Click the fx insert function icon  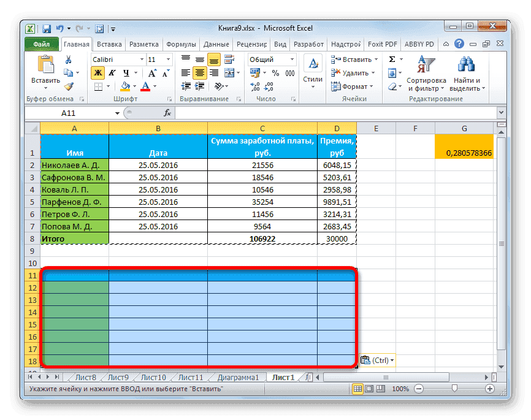coord(168,113)
